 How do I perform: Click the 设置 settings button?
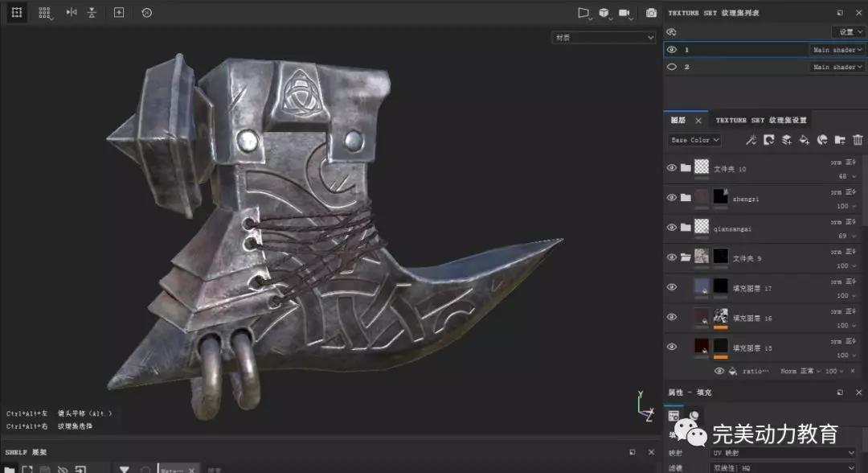point(849,31)
